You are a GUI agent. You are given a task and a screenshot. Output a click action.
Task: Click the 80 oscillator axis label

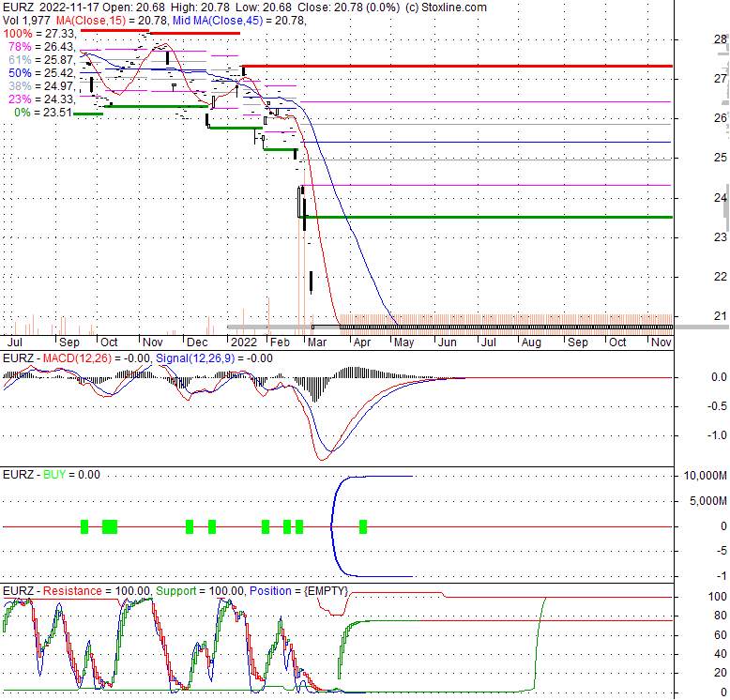[x=721, y=616]
